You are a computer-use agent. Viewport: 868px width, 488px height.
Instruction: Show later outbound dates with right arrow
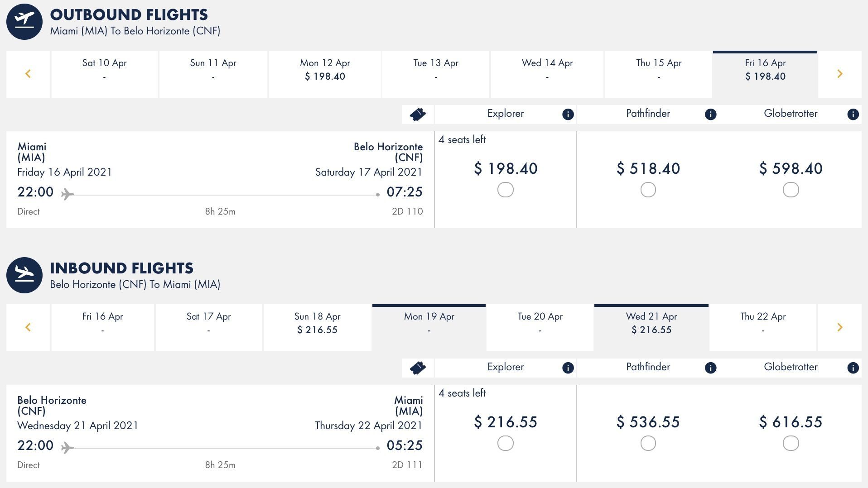[839, 74]
